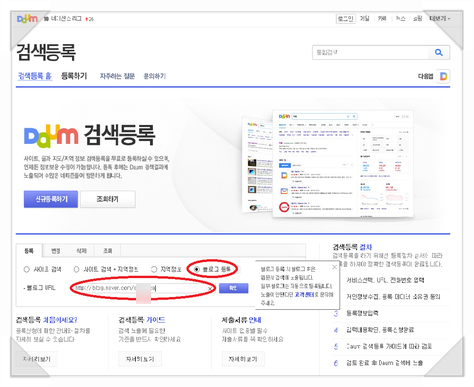Click step 3 등록정보입력

point(362,313)
